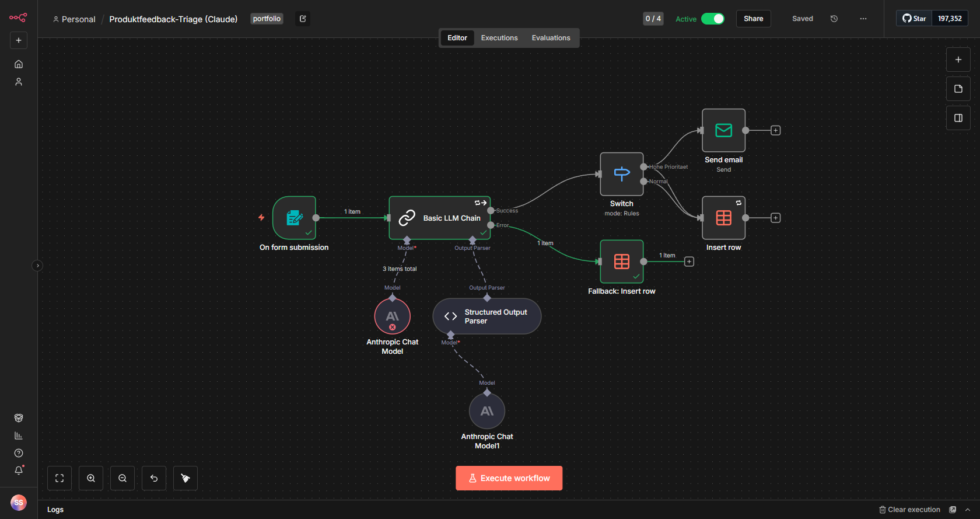Click the add sticky note icon
Image resolution: width=980 pixels, height=519 pixels.
tap(958, 89)
